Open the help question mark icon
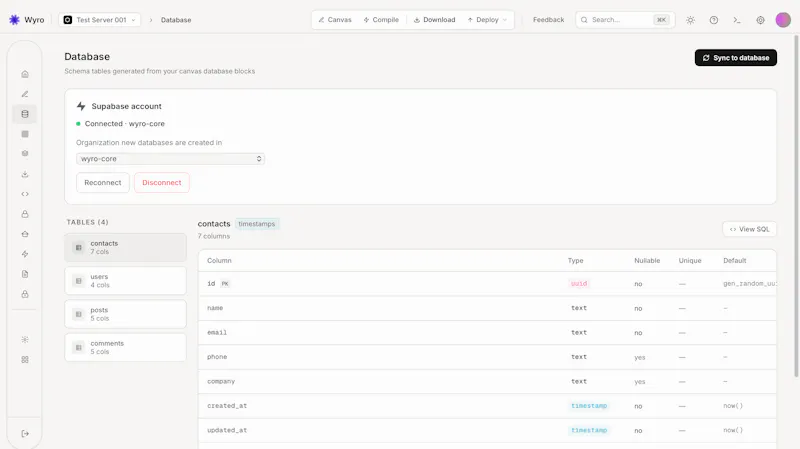The height and width of the screenshot is (449, 800). click(714, 20)
